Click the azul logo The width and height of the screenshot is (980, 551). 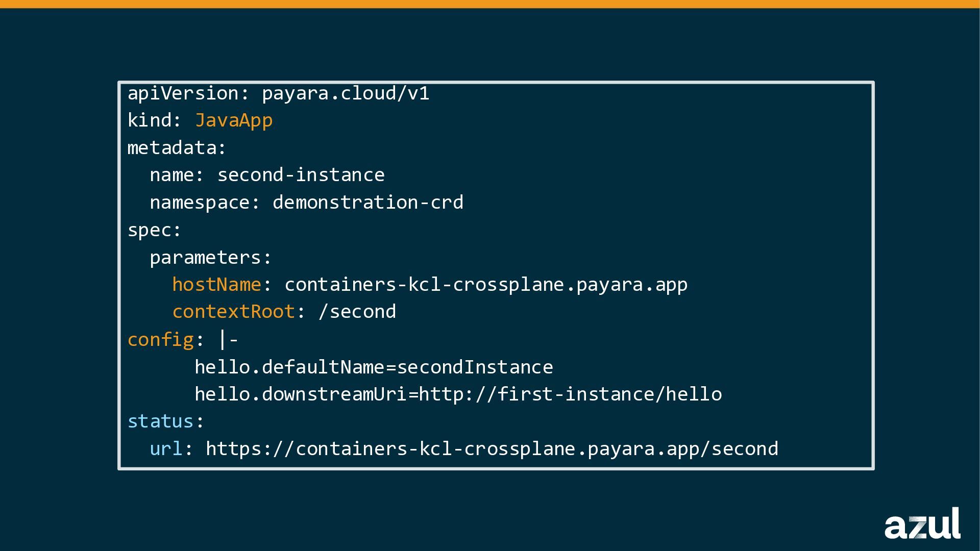click(922, 524)
